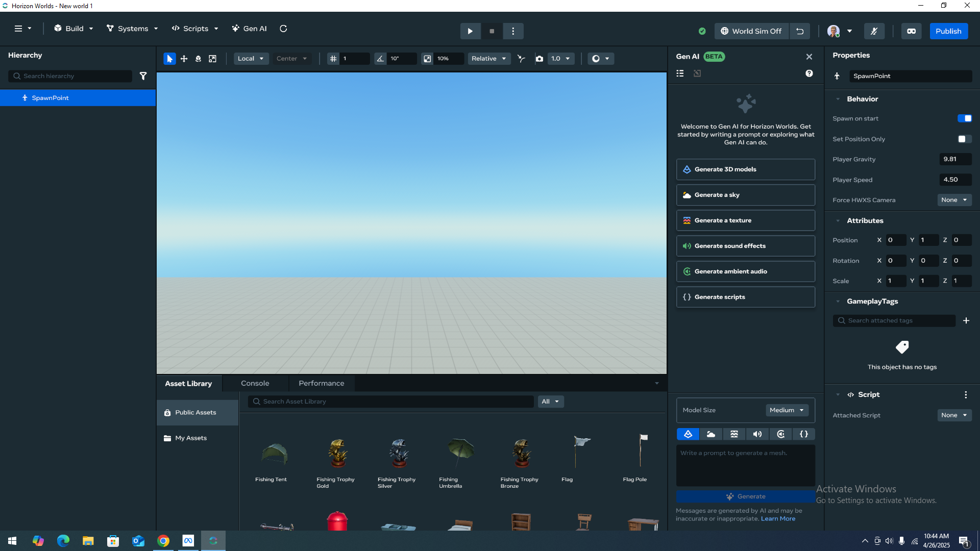
Task: Click the Fishing Trophy Gold thumbnail
Action: tap(337, 454)
